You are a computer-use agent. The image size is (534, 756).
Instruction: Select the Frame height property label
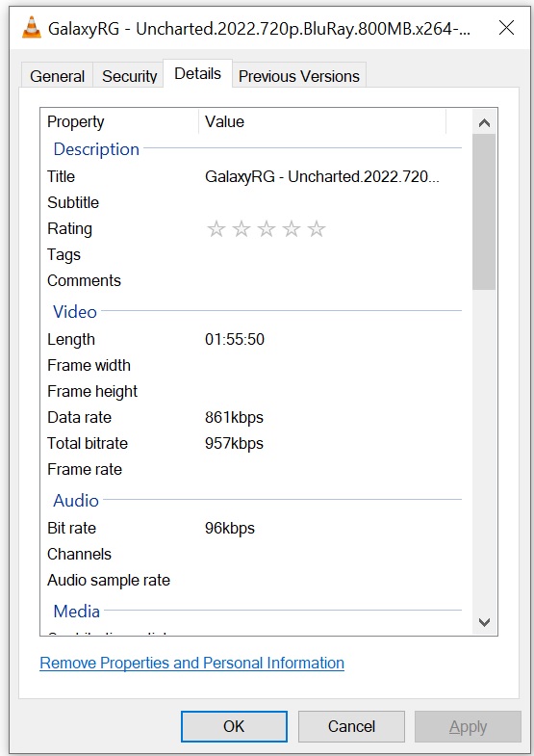coord(92,392)
